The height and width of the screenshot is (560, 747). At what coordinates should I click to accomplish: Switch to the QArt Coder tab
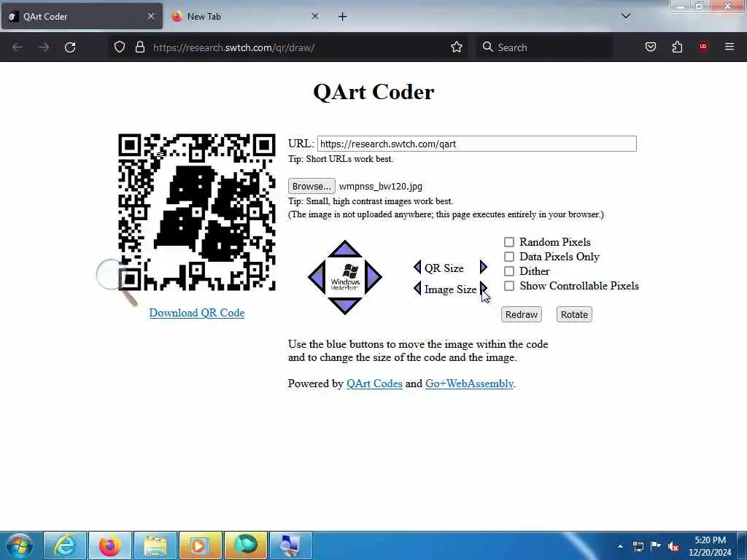(x=82, y=17)
